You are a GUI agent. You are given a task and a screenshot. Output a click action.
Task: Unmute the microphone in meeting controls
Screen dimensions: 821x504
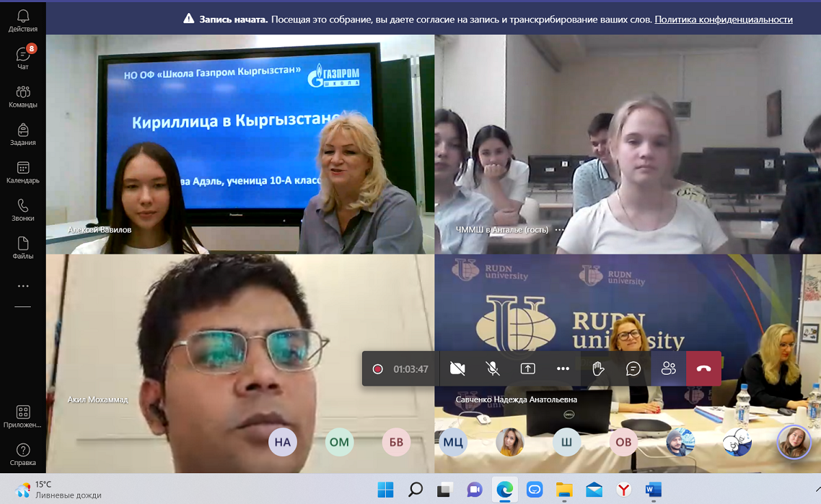coord(493,369)
